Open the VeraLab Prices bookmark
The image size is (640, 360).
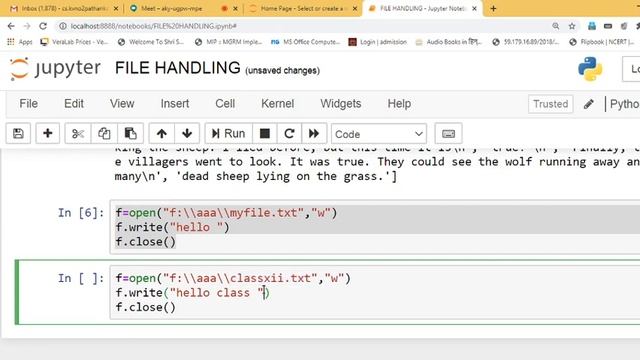click(x=74, y=42)
